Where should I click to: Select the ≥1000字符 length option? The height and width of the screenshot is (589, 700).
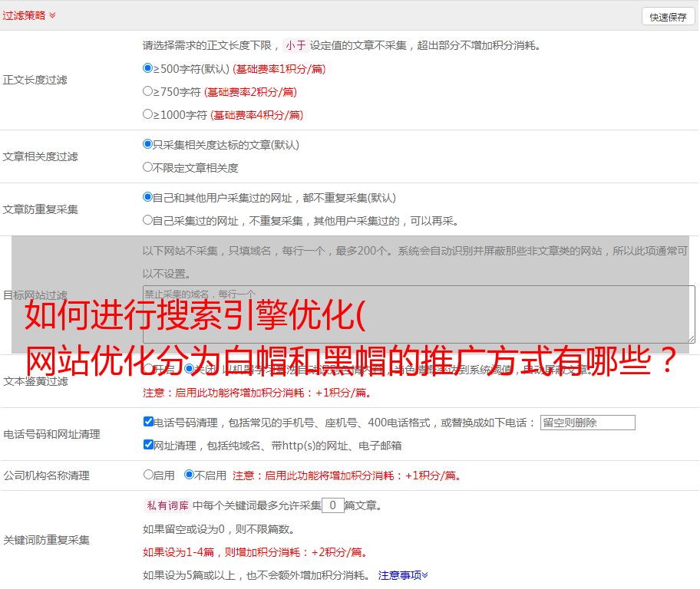coord(148,114)
